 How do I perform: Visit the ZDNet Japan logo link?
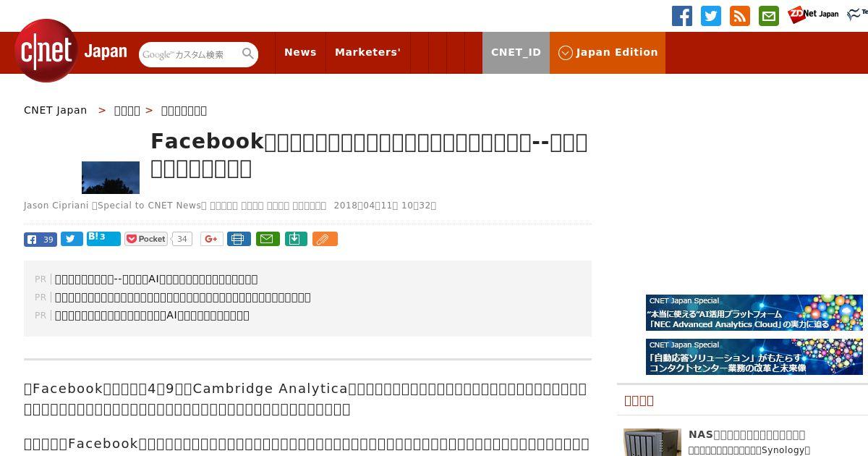[x=813, y=14]
